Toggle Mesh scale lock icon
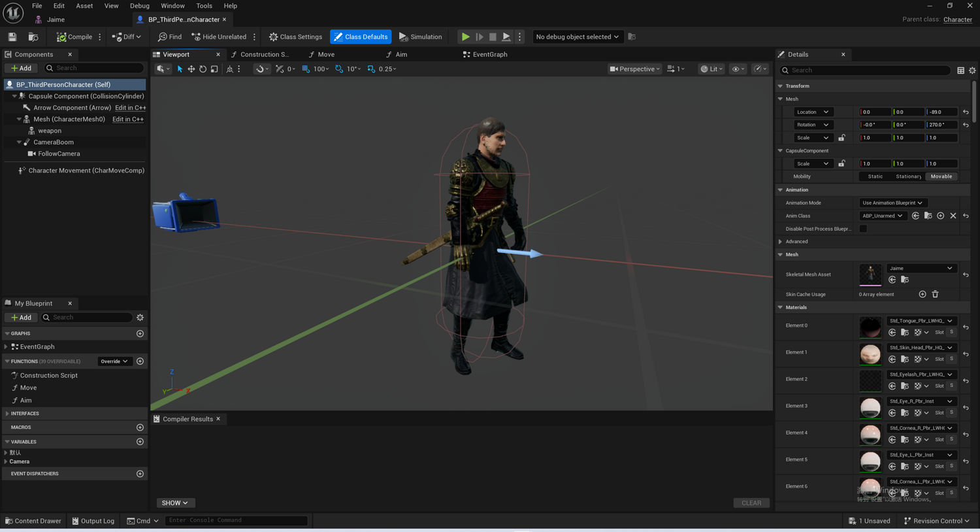Screen dimensions: 980x532 [841, 138]
